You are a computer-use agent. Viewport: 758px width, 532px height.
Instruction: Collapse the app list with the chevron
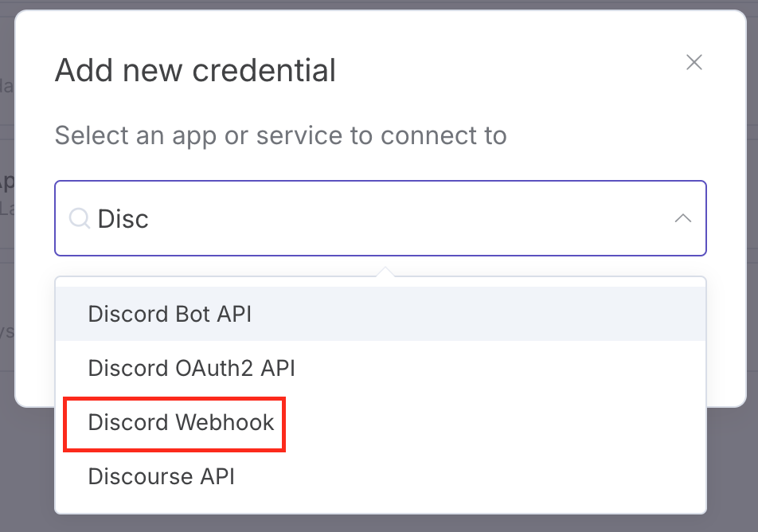click(x=682, y=218)
